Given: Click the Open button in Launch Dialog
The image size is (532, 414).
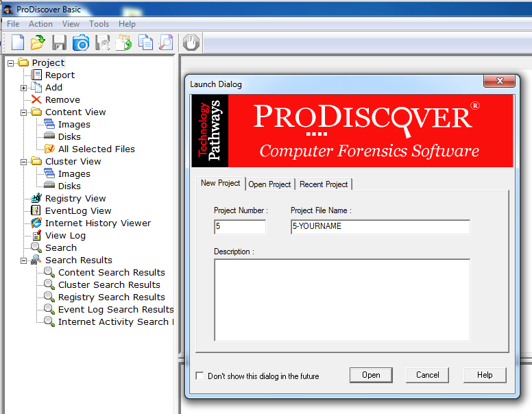Looking at the screenshot, I should click(371, 375).
